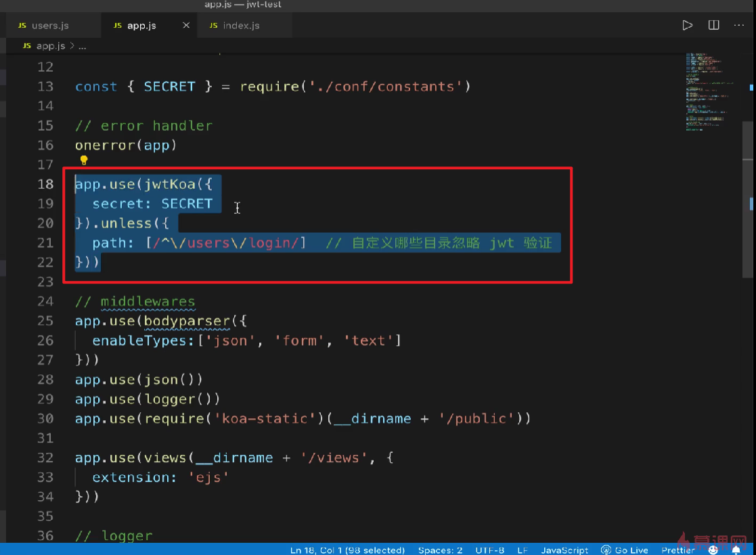This screenshot has width=756, height=555.
Task: Switch to the index.js tab
Action: (241, 26)
